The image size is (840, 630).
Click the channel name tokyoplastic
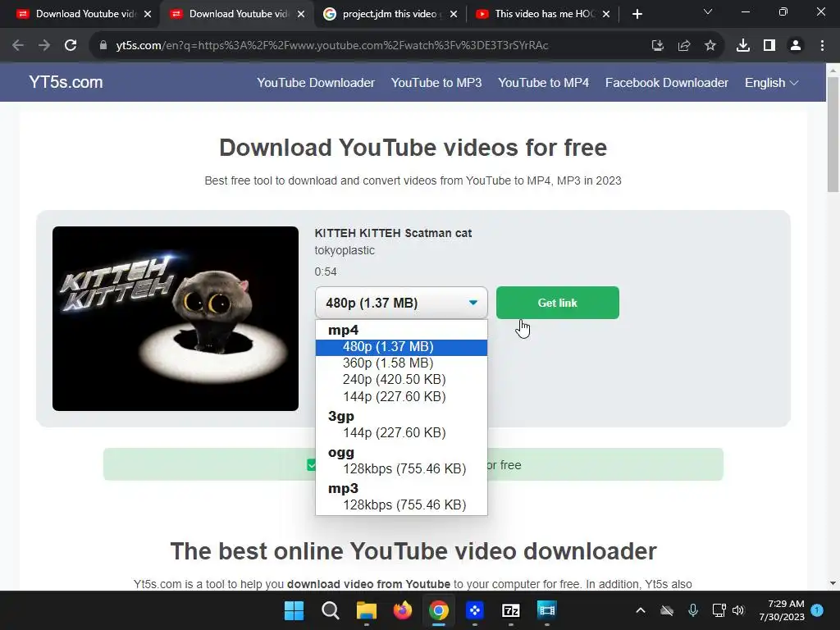(345, 250)
